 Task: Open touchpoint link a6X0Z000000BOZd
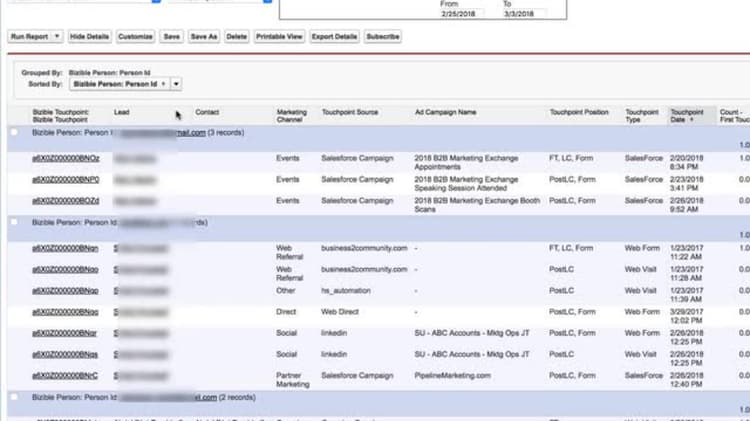66,200
